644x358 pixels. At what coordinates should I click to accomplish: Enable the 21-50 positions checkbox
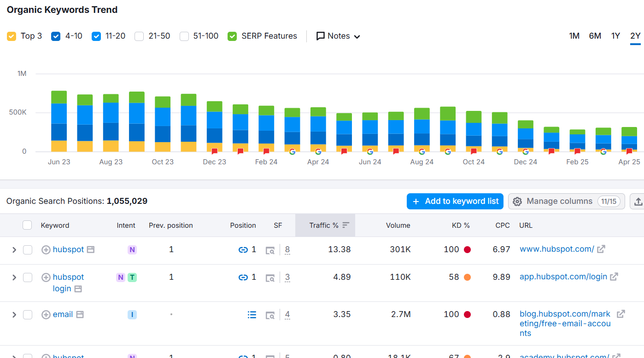tap(139, 36)
